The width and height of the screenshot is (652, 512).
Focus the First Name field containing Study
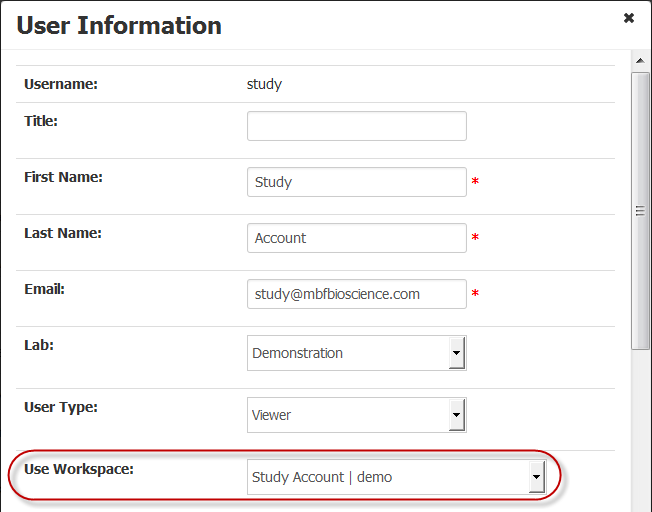[356, 182]
